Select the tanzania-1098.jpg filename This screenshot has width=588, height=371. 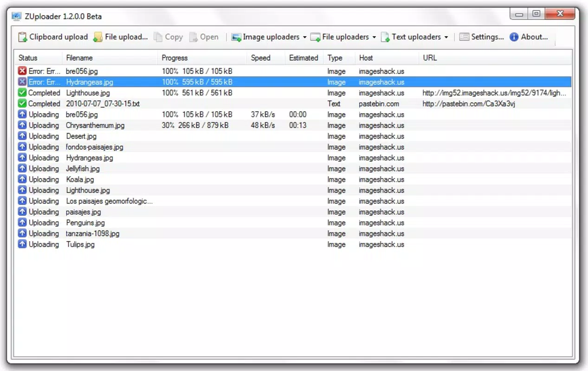[x=92, y=234]
